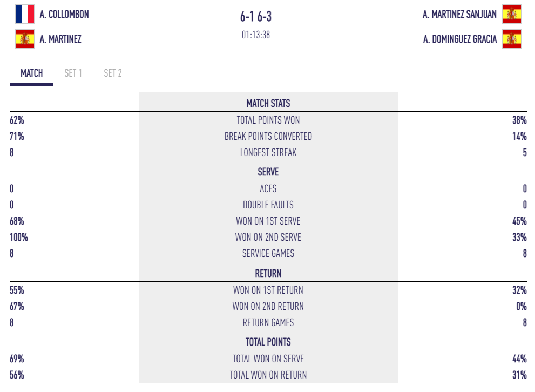535x392 pixels.
Task: Click the MATCH STATS section header
Action: coord(268,103)
